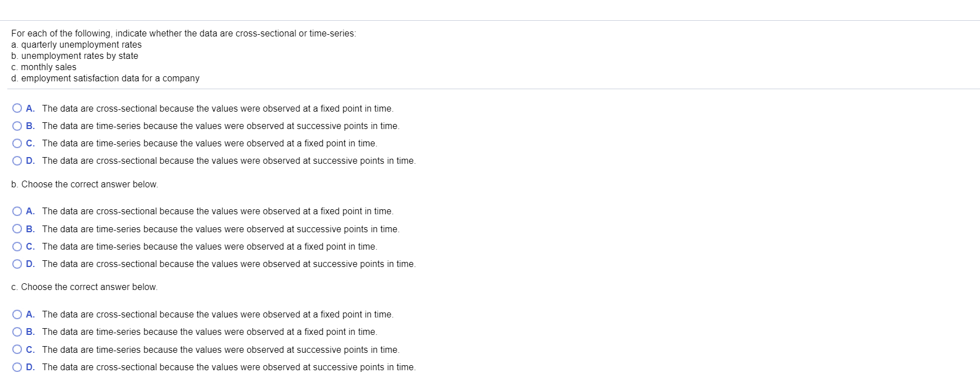Select option D in the first question group
This screenshot has width=980, height=382.
(x=17, y=160)
